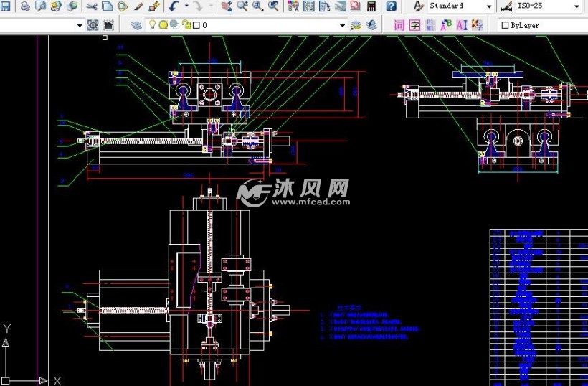Toggle the layer freeze sun icon

[163, 25]
